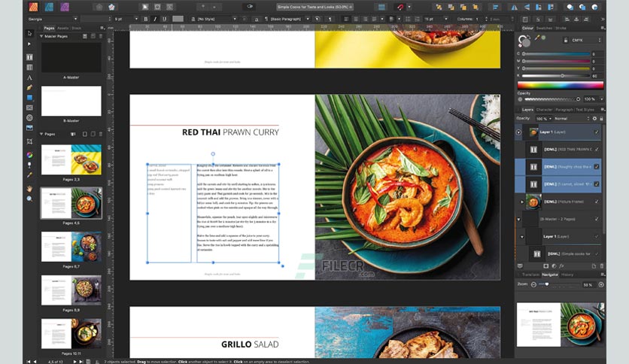Open snapping options dropdown arrow
629x364 pixels.
[409, 8]
